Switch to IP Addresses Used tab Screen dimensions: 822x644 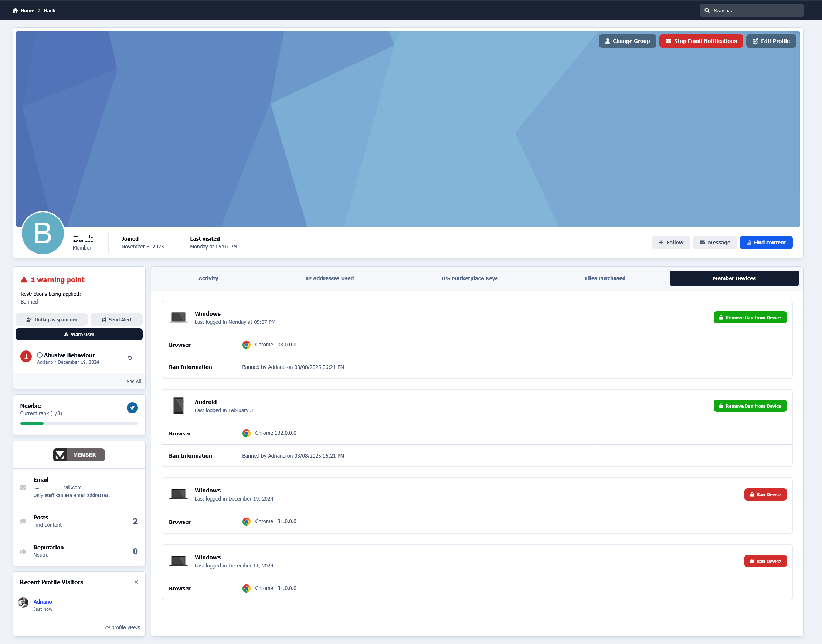click(329, 278)
